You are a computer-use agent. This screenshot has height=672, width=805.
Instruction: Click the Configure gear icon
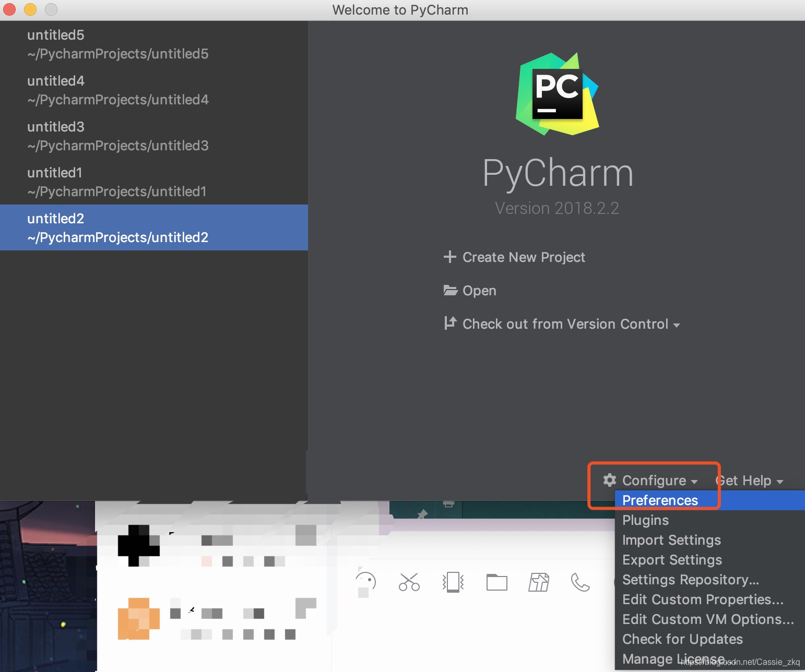point(609,481)
